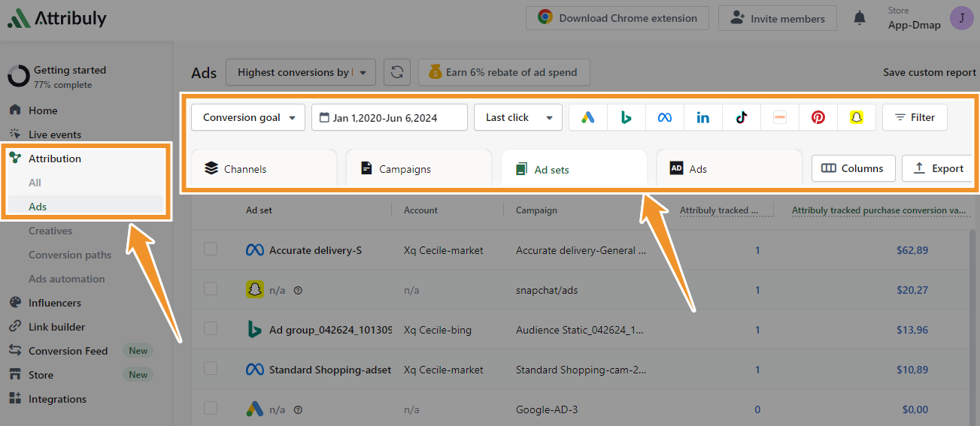Switch to the Campaigns tab
Image resolution: width=980 pixels, height=426 pixels.
418,169
